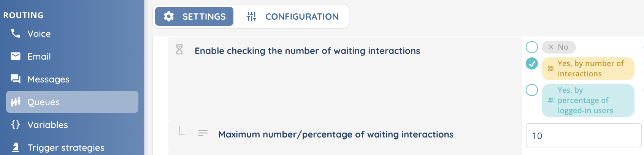Viewport: 644px width, 155px height.
Task: Click the Settings gear icon
Action: click(169, 16)
